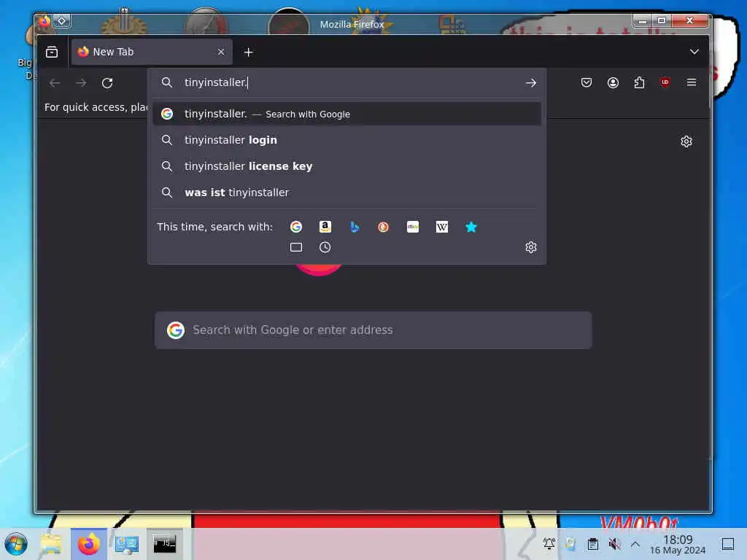Screen dimensions: 747x560
Task: Open file manager in taskbar
Action: pos(51,544)
